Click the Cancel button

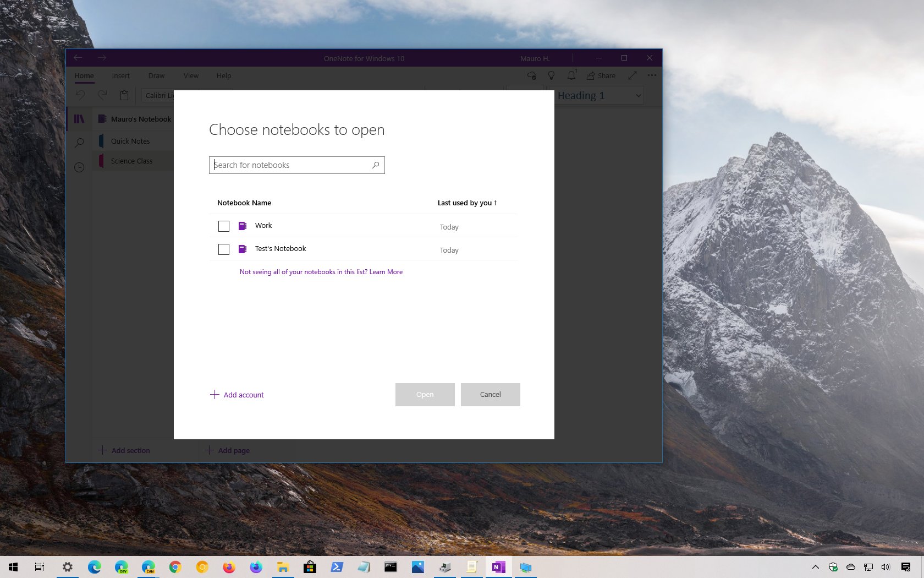pos(490,394)
